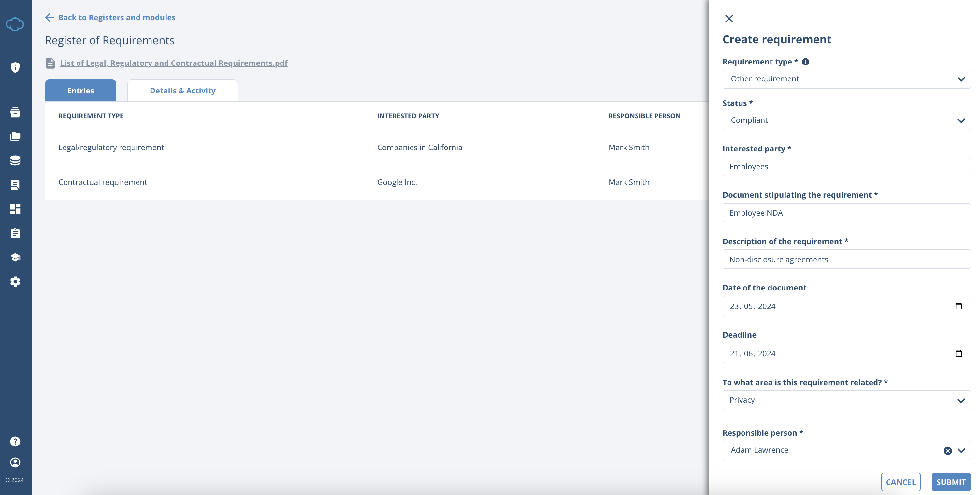Viewport: 980px width, 495px height.
Task: Switch to the Details & Activity tab
Action: (182, 91)
